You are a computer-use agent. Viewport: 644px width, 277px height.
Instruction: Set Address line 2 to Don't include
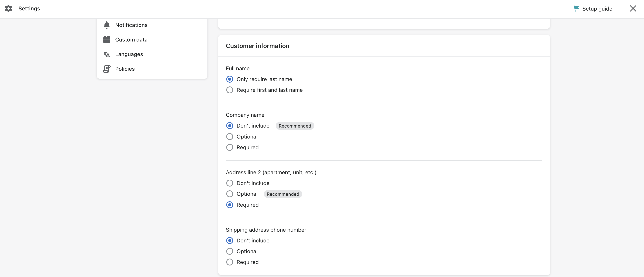point(230,183)
